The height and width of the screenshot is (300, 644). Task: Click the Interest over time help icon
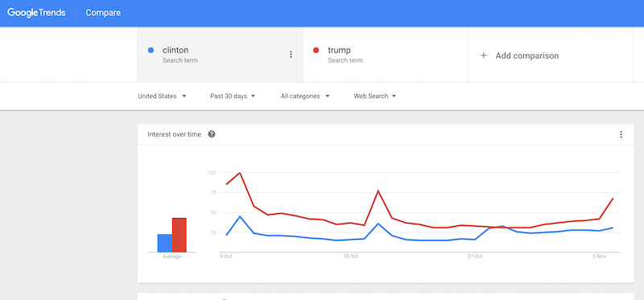212,134
